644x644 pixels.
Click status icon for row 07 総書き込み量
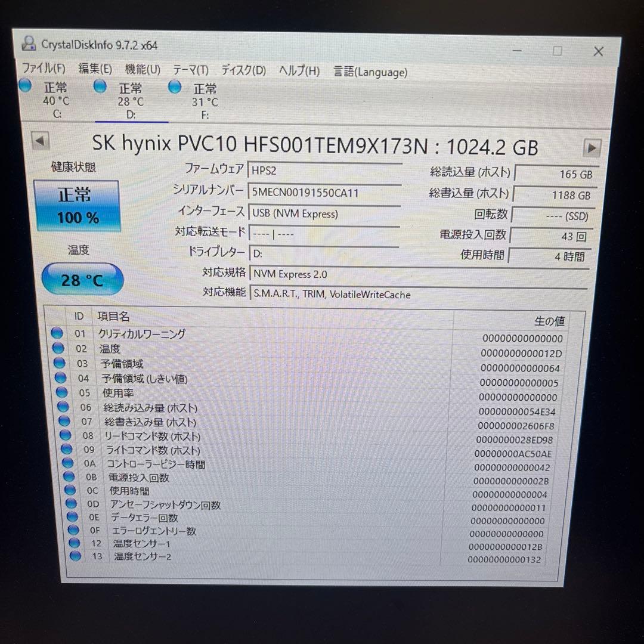pos(64,421)
